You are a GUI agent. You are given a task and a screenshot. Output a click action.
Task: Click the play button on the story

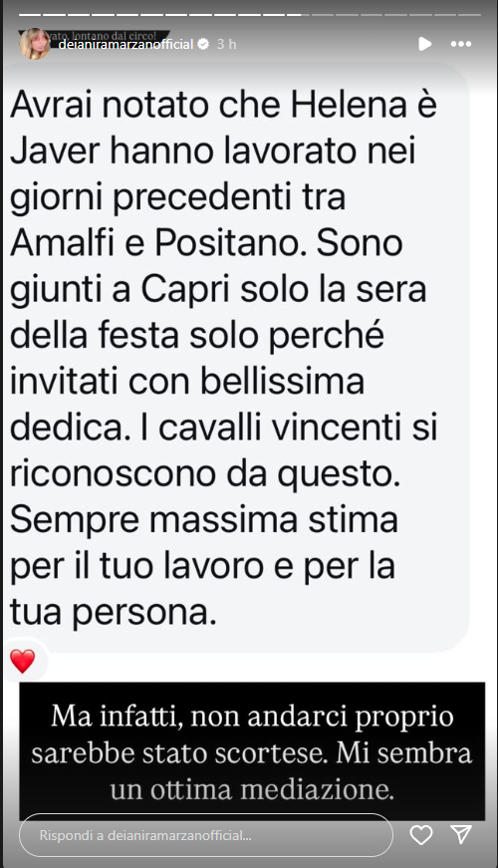[425, 44]
